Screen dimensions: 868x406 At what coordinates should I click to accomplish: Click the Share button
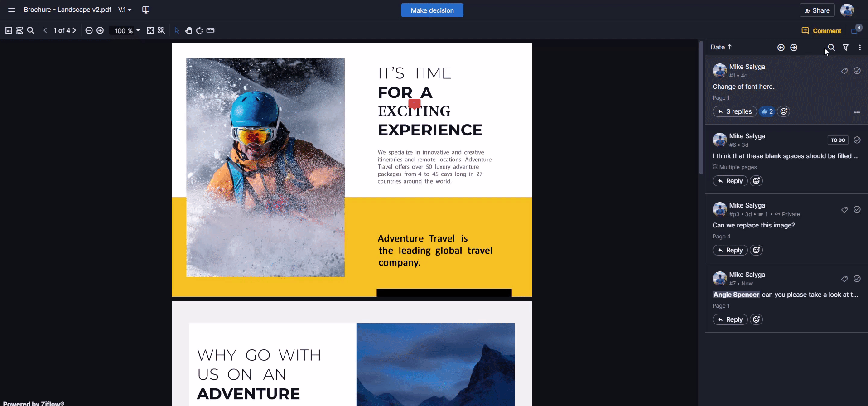817,10
